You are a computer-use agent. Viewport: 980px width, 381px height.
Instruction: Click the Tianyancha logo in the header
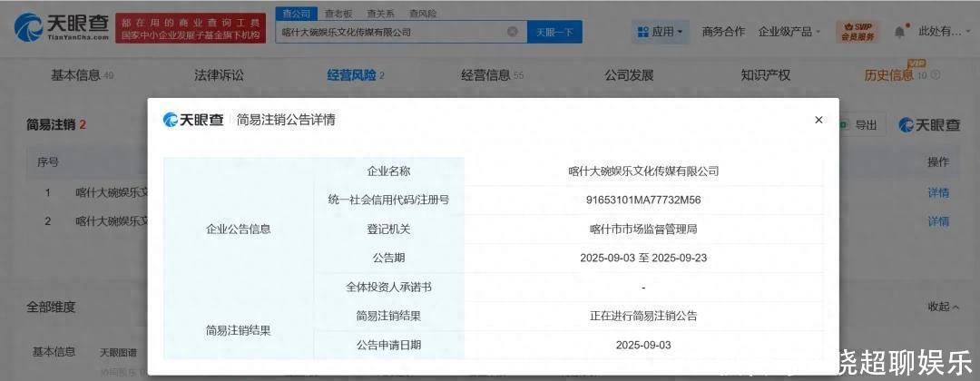[60, 27]
